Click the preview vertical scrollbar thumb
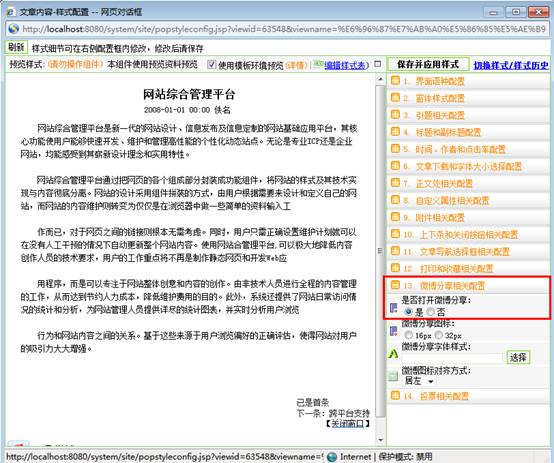 pos(380,251)
